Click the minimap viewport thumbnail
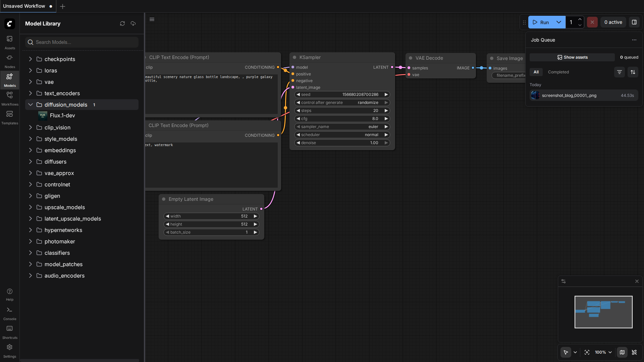This screenshot has height=362, width=644. (603, 312)
